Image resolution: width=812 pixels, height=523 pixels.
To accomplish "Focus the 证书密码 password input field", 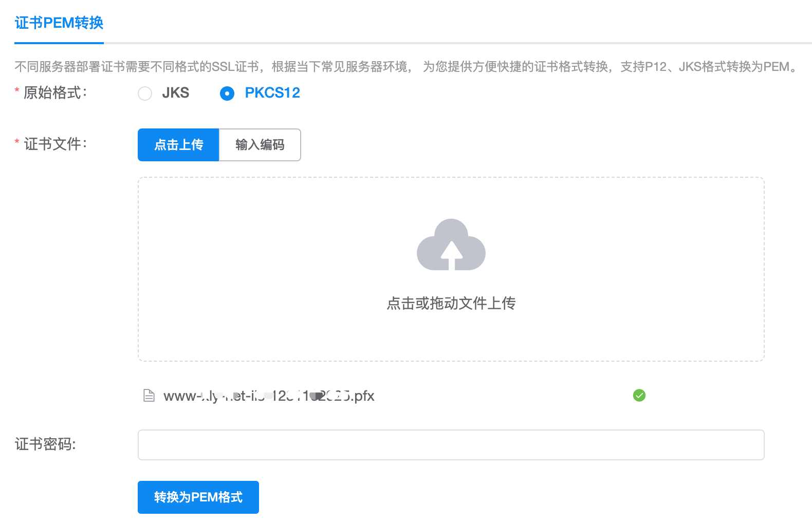I will point(451,445).
